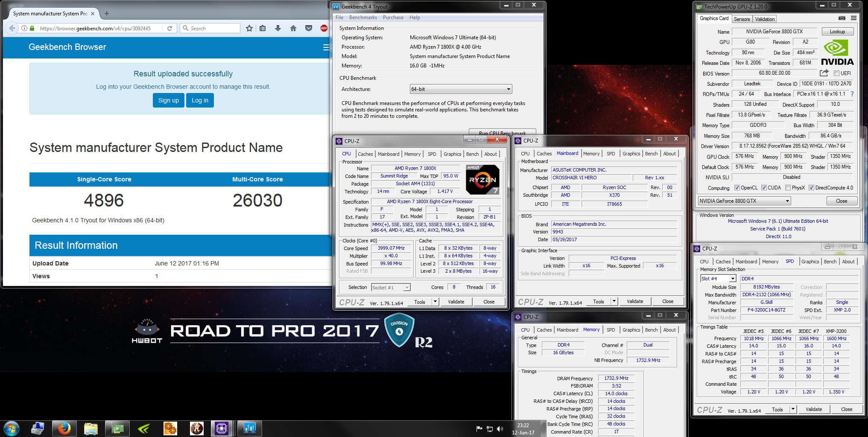868x437 pixels.
Task: Switch to the Sensors tab in GPU-Z
Action: tap(742, 19)
